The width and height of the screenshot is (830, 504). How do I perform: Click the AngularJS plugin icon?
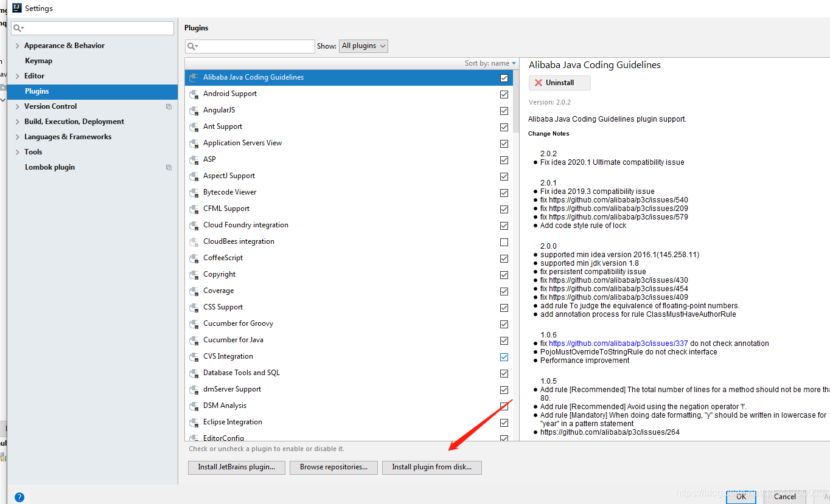194,111
